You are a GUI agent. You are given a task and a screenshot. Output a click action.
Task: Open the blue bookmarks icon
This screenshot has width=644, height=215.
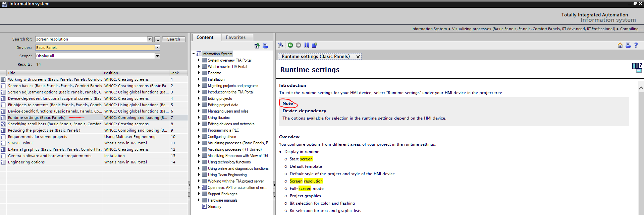tap(307, 45)
